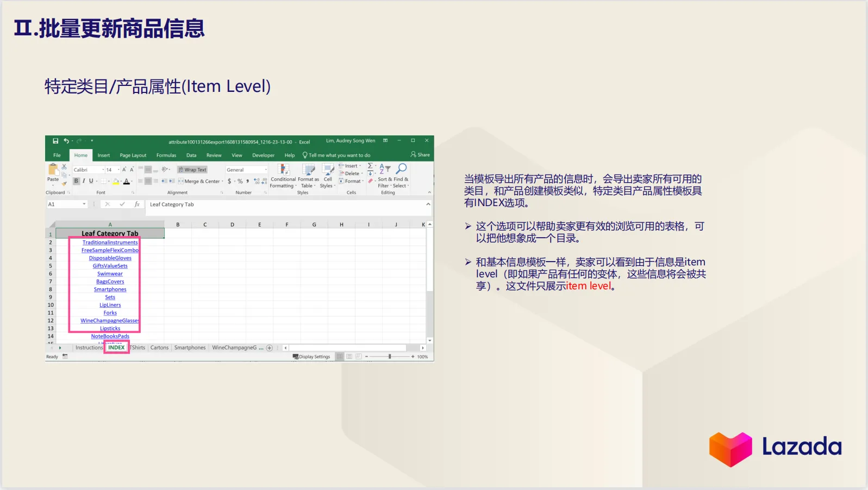Switch to the Formulas ribbon tab
The image size is (868, 490).
coord(166,156)
